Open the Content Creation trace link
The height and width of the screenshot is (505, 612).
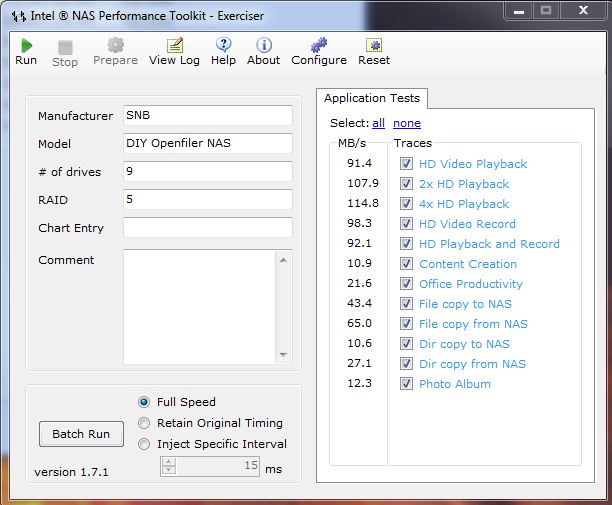coord(468,264)
